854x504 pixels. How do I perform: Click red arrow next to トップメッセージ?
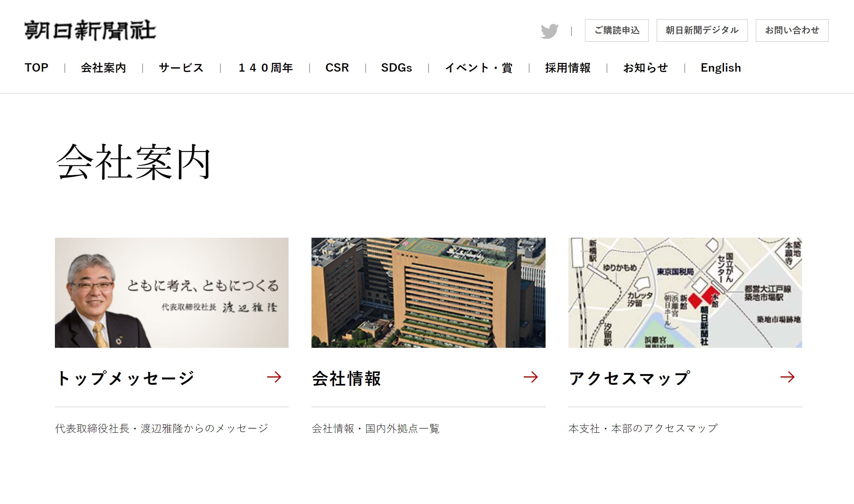(274, 377)
